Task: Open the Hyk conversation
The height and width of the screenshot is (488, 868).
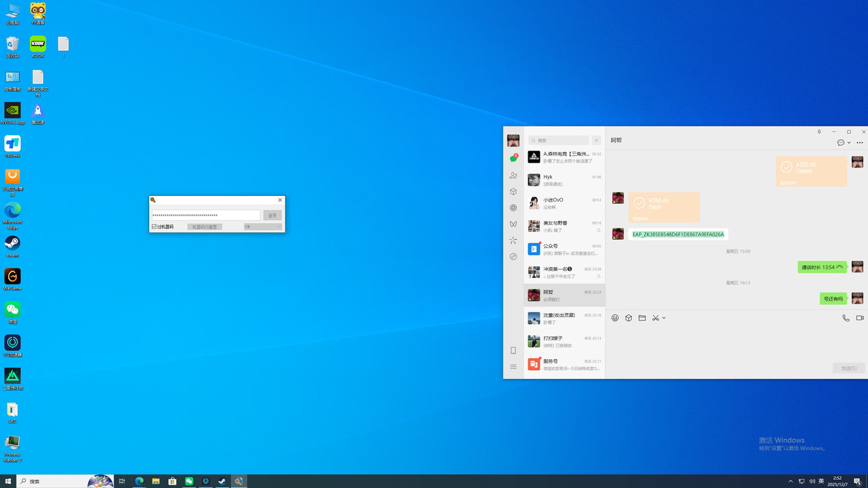Action: tap(564, 180)
